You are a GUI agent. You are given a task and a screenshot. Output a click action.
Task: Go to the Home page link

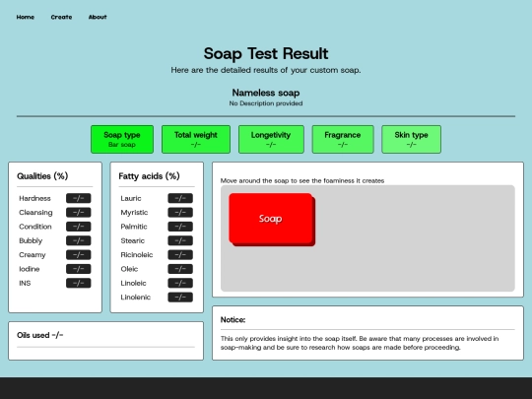click(x=26, y=17)
